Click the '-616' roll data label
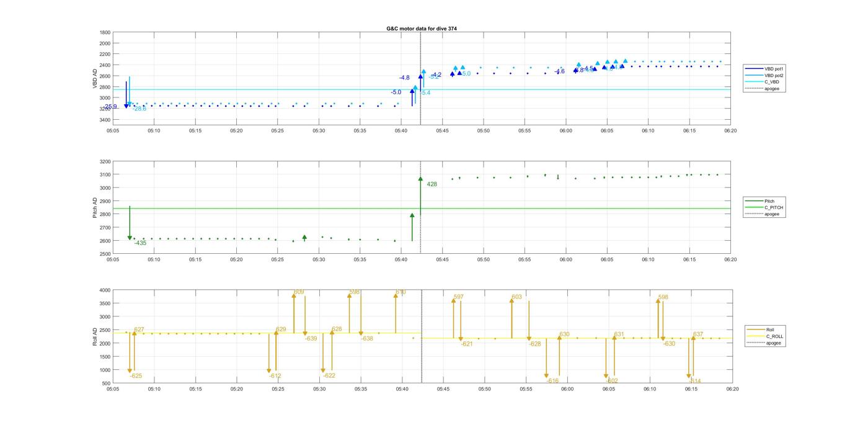868x430 pixels. (552, 381)
